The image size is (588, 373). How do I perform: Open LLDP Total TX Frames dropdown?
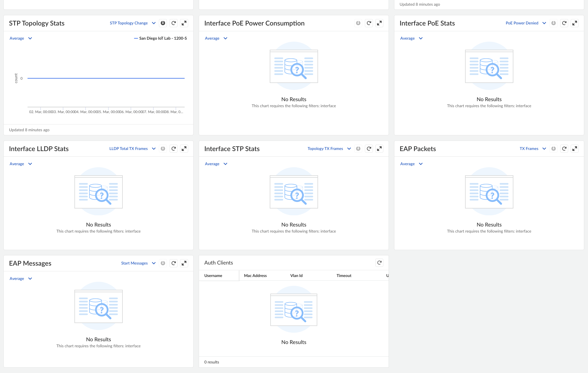pyautogui.click(x=132, y=149)
